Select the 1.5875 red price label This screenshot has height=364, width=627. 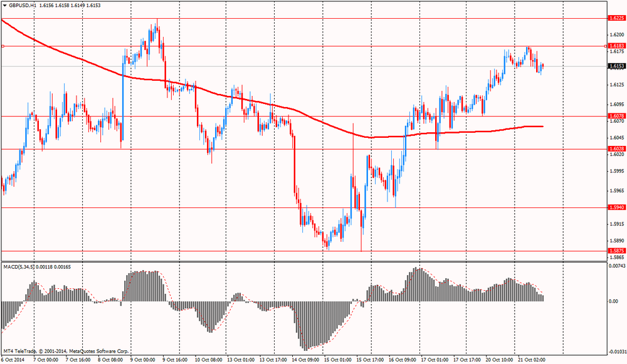[x=616, y=251]
